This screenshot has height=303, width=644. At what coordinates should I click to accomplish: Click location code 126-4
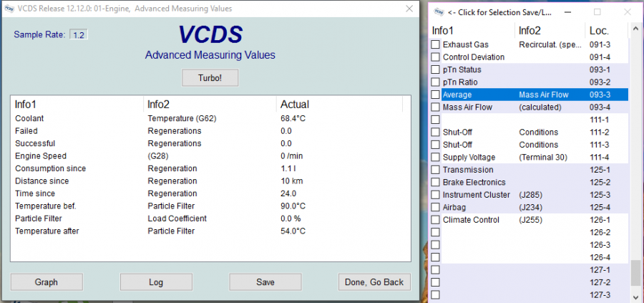click(600, 257)
